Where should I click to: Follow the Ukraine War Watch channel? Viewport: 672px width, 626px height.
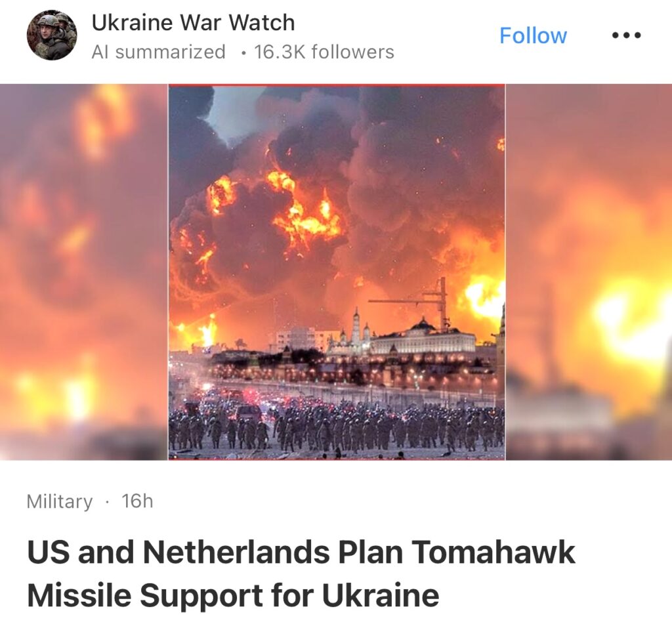[x=533, y=35]
